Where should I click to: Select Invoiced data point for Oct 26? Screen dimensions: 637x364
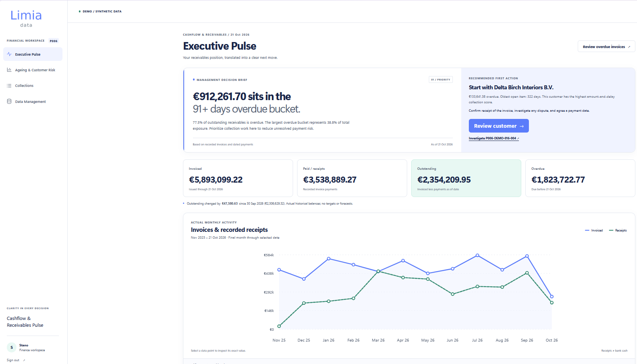(552, 297)
